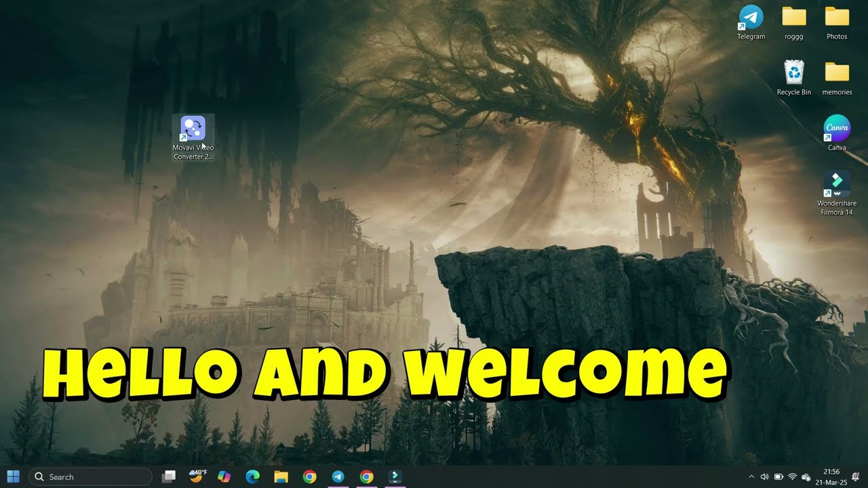Open the notifications bell icon

click(855, 477)
